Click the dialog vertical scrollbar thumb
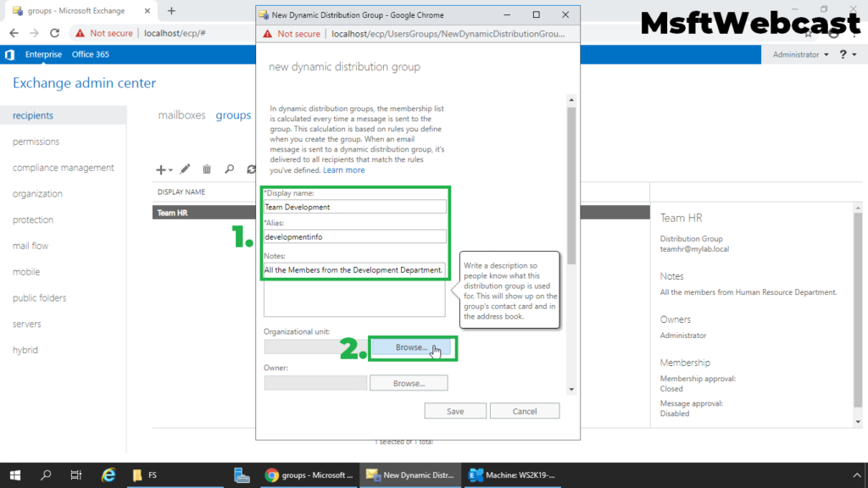This screenshot has height=488, width=868. 571,186
